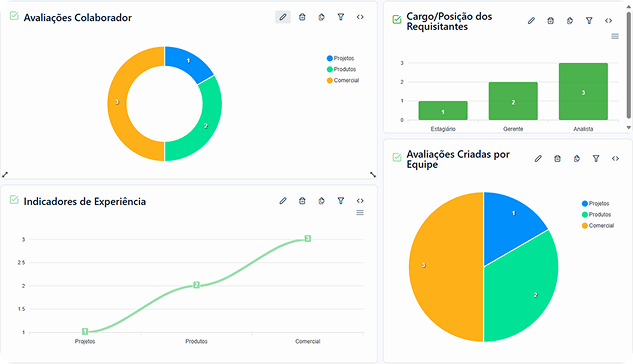Click the scrollbar down arrow beside Cargo chart
633x364 pixels.
(629, 128)
